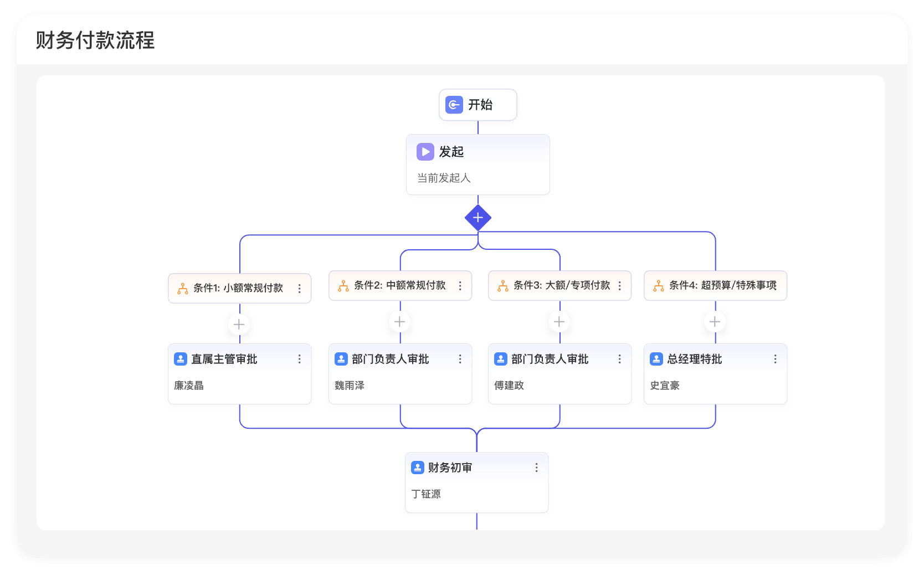This screenshot has height=575, width=924.
Task: Open the three-dot menu on 条件2: 中额常规付款
Action: click(460, 286)
